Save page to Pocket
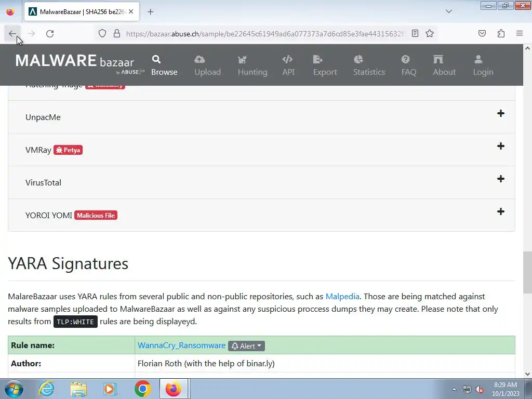This screenshot has width=532, height=399. tap(482, 33)
